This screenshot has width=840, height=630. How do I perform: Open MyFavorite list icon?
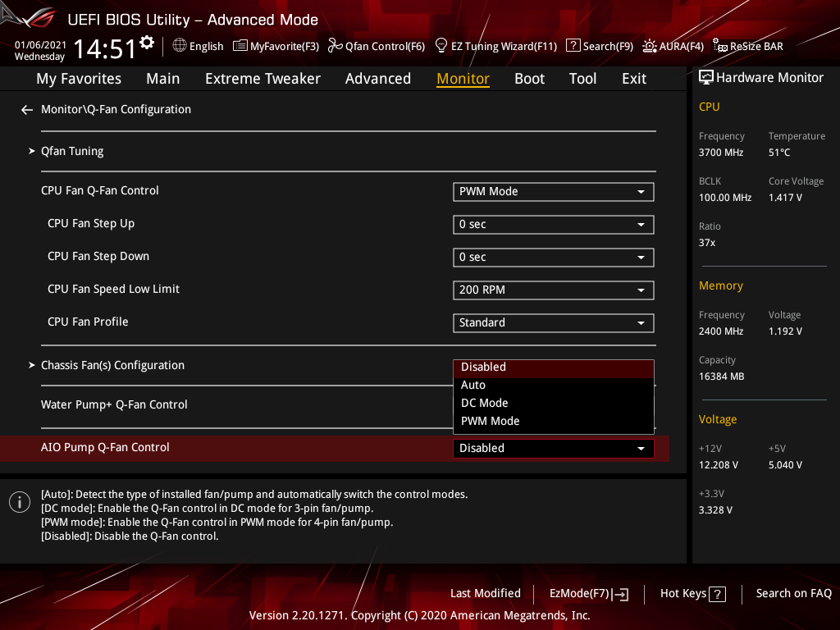pyautogui.click(x=240, y=46)
